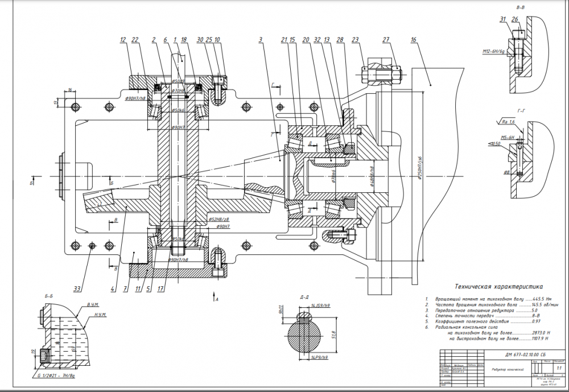Click the view arrow A marker
The image size is (569, 392).
click(215, 297)
